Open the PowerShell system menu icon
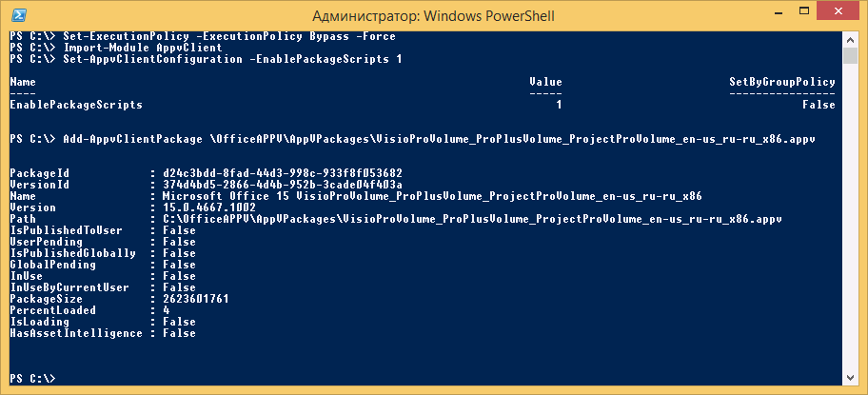 point(18,15)
